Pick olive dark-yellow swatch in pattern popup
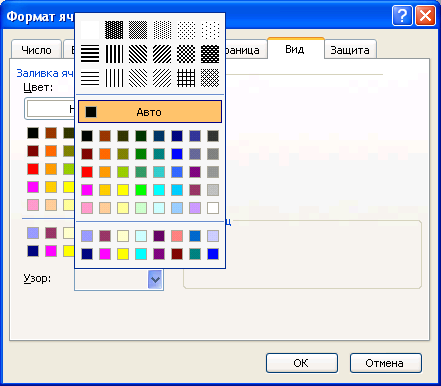The width and height of the screenshot is (441, 386). [x=123, y=154]
